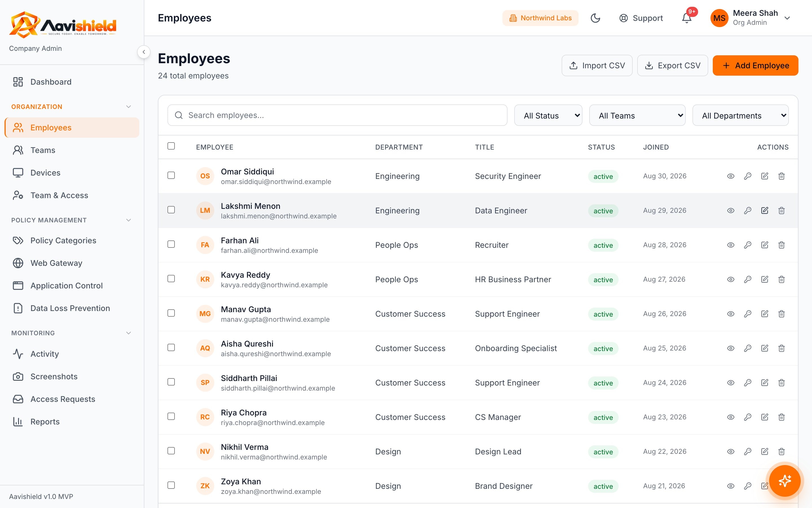Open Application Control page

(72, 286)
